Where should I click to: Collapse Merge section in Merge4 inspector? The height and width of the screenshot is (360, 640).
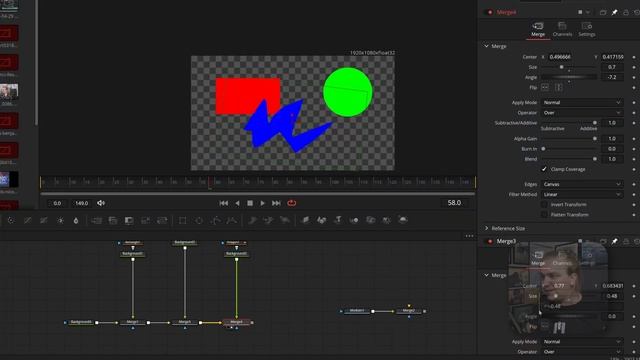point(487,46)
